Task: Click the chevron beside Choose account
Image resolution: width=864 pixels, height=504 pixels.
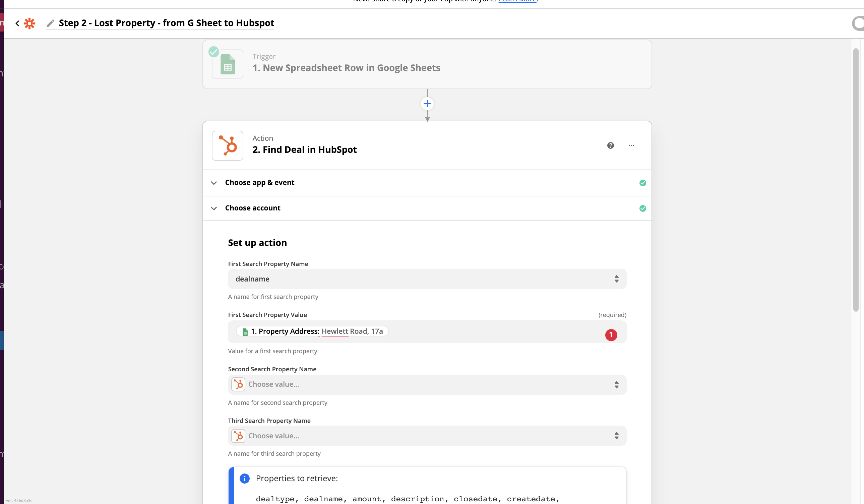Action: pyautogui.click(x=214, y=208)
